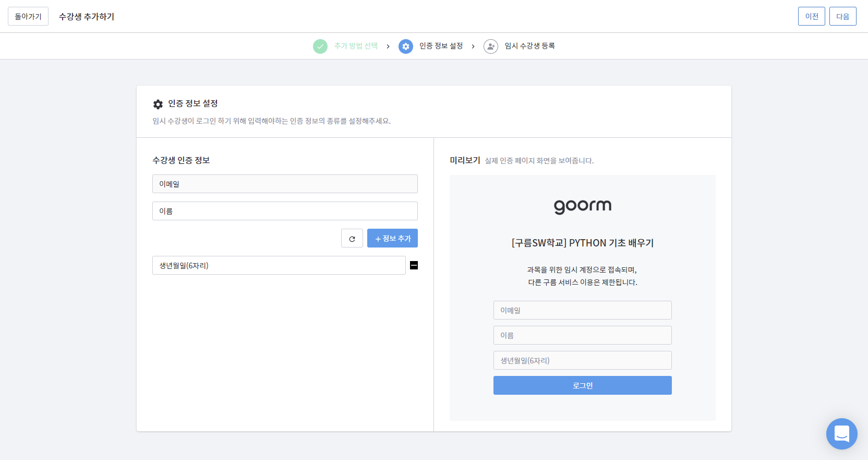Click the 다음 button

click(x=842, y=16)
